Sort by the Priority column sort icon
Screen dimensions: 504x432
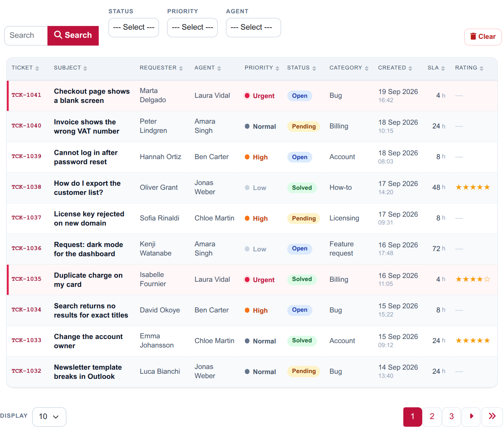point(277,68)
